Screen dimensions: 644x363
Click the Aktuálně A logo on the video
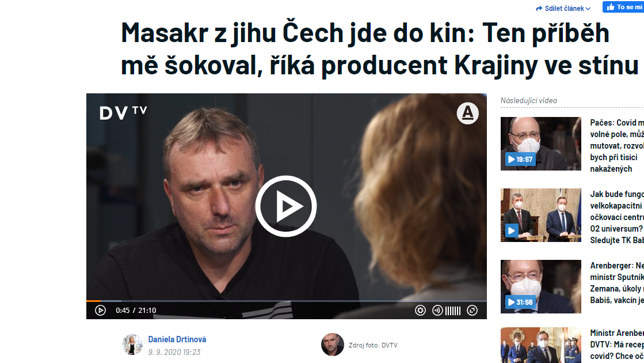coord(467,113)
